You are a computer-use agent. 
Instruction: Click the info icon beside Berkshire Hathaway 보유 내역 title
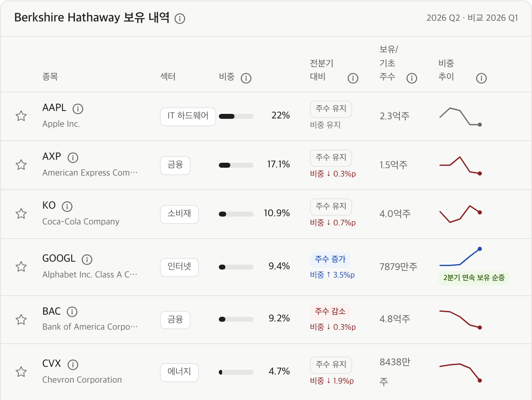tap(180, 19)
